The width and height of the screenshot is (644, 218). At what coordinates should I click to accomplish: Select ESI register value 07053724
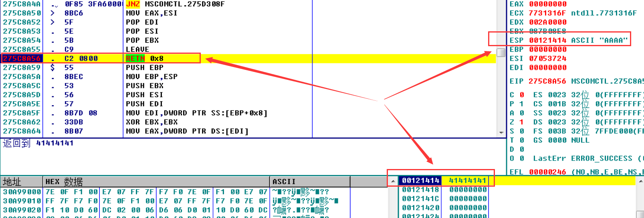[x=548, y=59]
